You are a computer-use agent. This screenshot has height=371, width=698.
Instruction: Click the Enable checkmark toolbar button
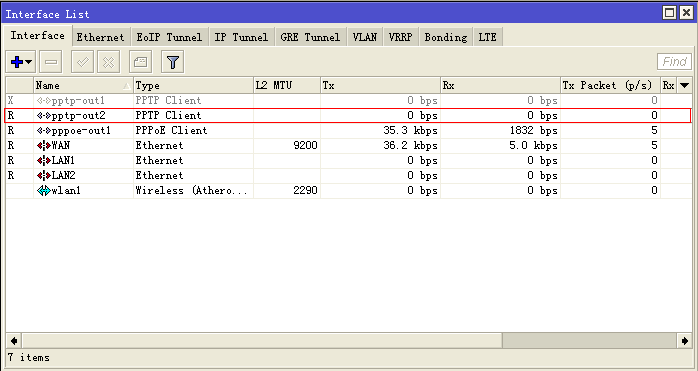click(82, 62)
